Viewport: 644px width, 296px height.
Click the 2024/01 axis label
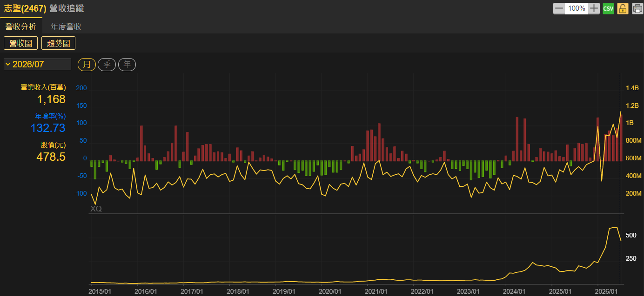tap(514, 291)
